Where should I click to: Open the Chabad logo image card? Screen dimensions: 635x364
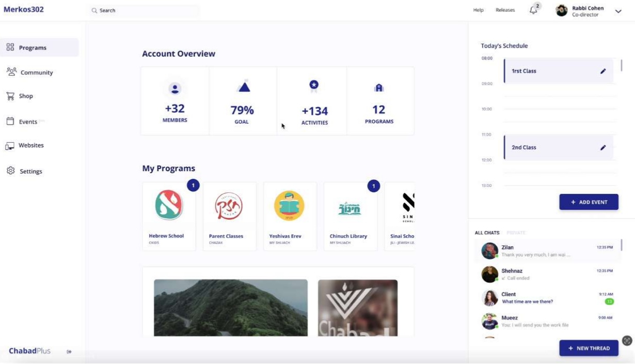click(358, 308)
